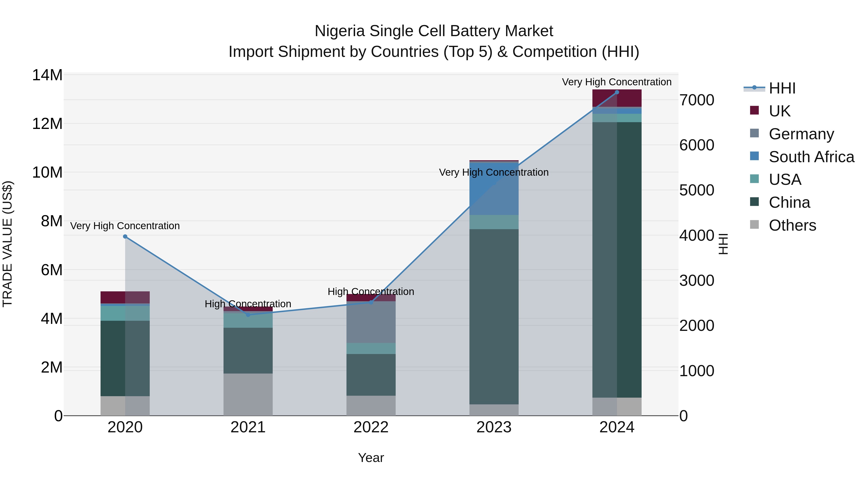The height and width of the screenshot is (488, 868).
Task: Click the Nigeria Single Cell Battery Market title
Action: coord(434,31)
